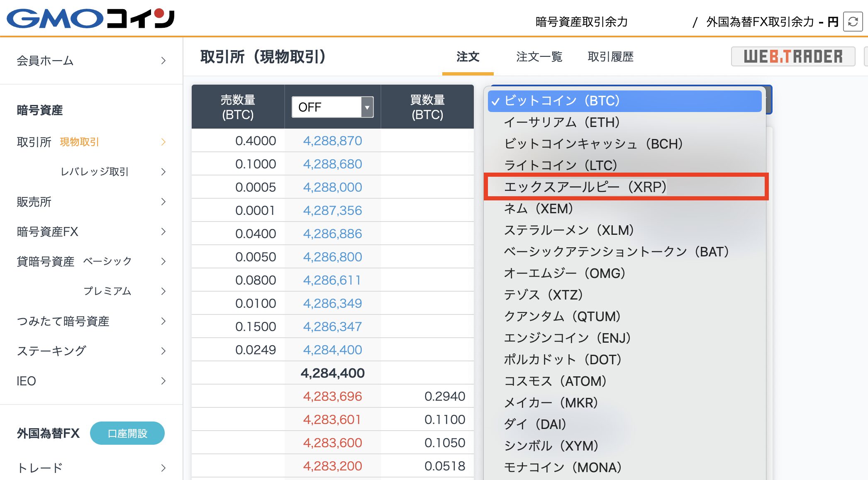Switch to the 注文 tab
The width and height of the screenshot is (868, 480).
point(468,57)
